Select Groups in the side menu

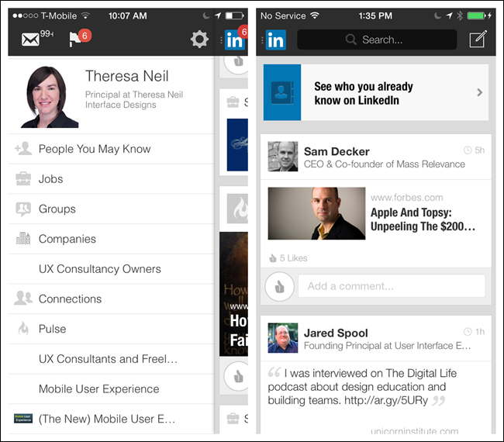(x=111, y=209)
